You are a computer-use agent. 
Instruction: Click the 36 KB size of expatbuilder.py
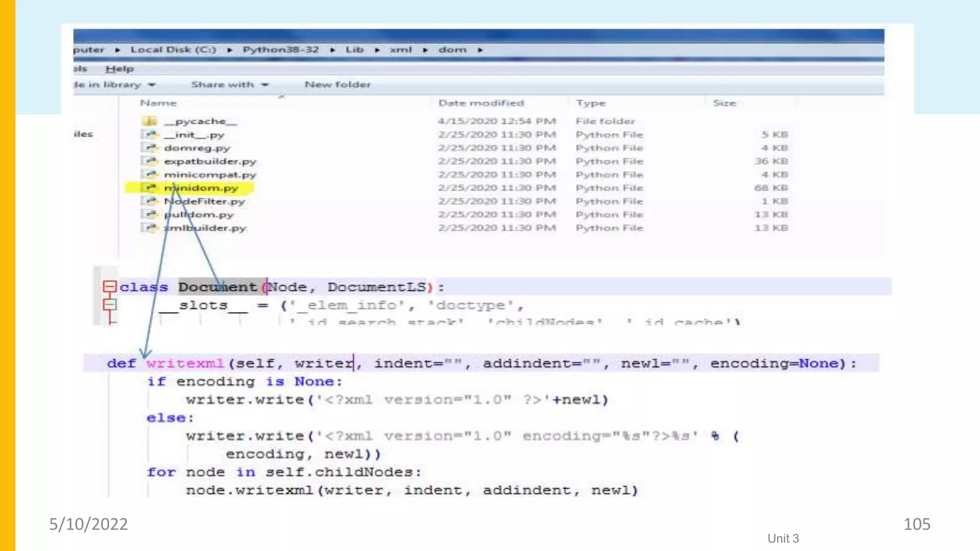[771, 161]
